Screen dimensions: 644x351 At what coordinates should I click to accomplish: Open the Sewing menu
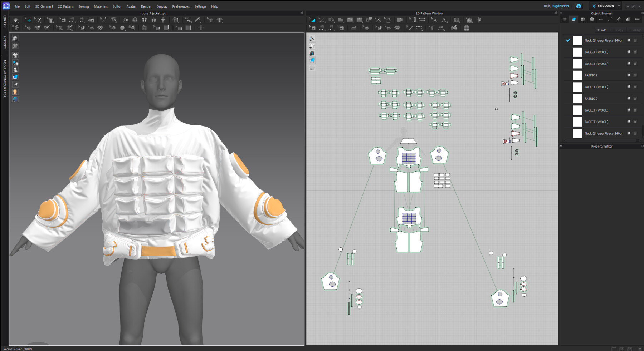point(84,6)
